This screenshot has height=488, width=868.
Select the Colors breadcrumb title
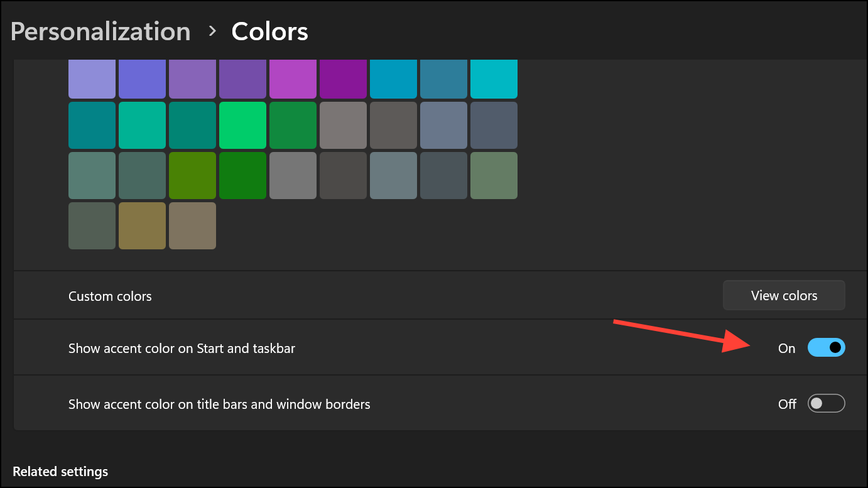point(270,31)
